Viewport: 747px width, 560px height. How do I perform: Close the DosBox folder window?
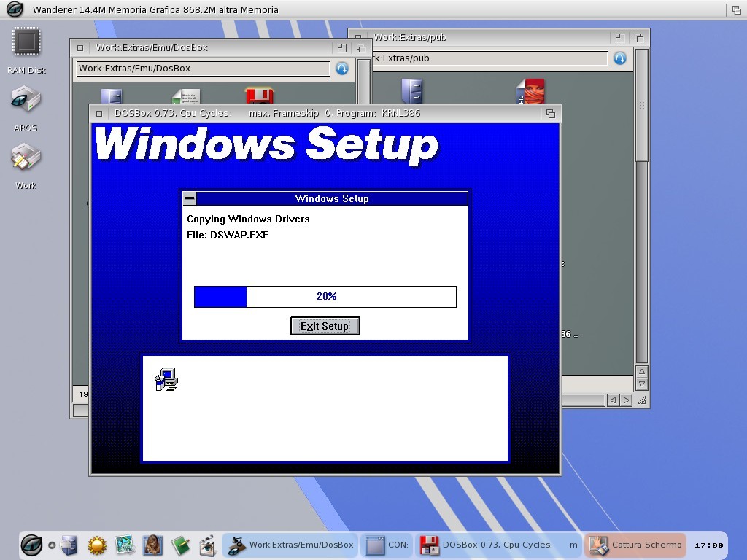[x=80, y=47]
